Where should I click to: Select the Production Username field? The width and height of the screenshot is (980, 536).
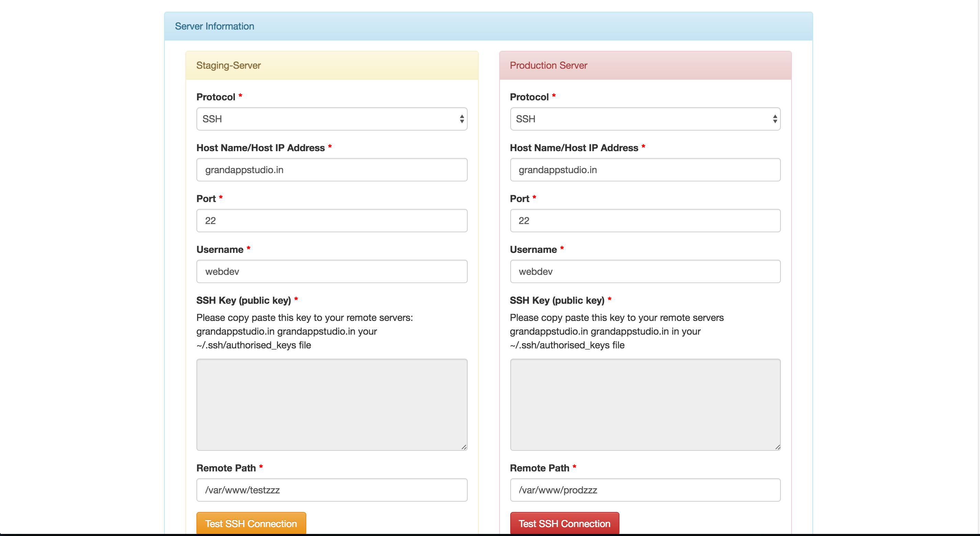pyautogui.click(x=645, y=271)
